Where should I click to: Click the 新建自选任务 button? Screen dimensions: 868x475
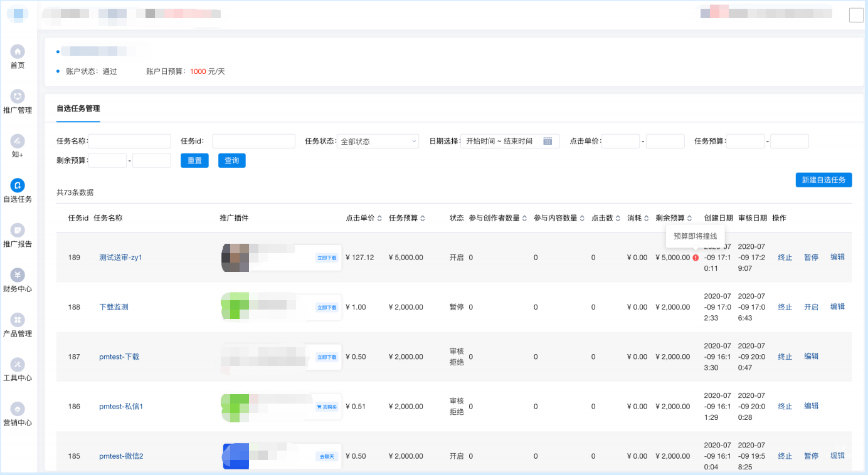point(823,180)
